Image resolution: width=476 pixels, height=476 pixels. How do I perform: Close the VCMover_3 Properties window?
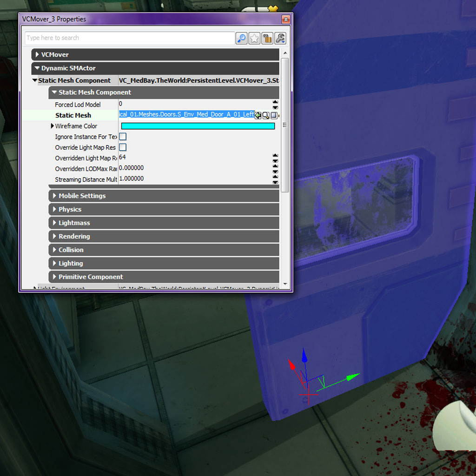286,20
